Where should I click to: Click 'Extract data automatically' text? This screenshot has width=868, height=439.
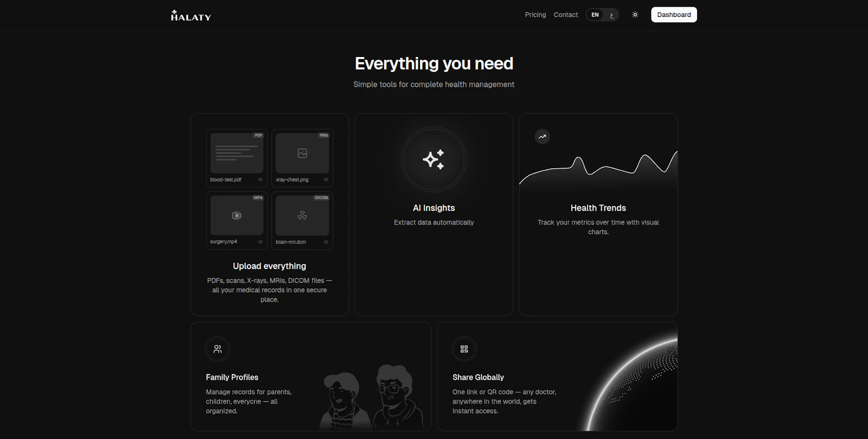click(x=434, y=222)
